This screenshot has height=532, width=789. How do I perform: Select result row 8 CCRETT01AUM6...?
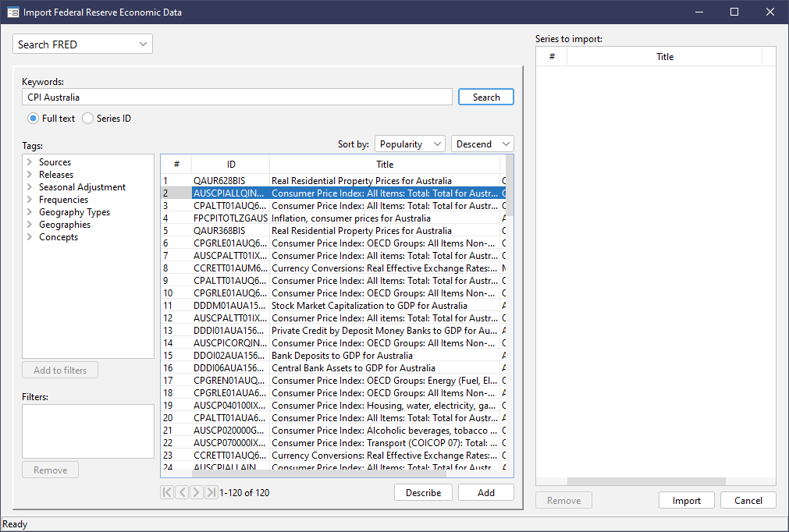point(333,268)
